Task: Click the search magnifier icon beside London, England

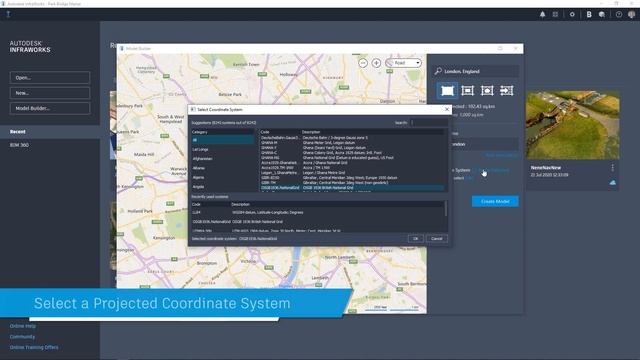Action: 438,71
